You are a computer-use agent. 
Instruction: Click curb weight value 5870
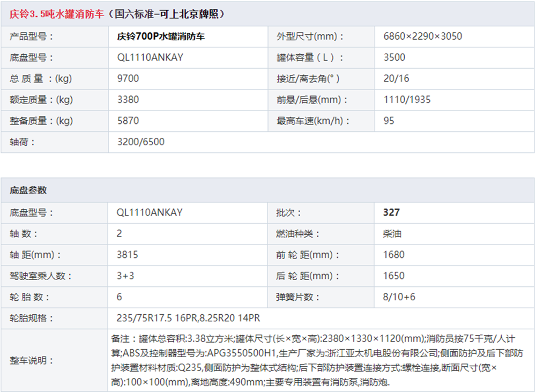pos(128,121)
